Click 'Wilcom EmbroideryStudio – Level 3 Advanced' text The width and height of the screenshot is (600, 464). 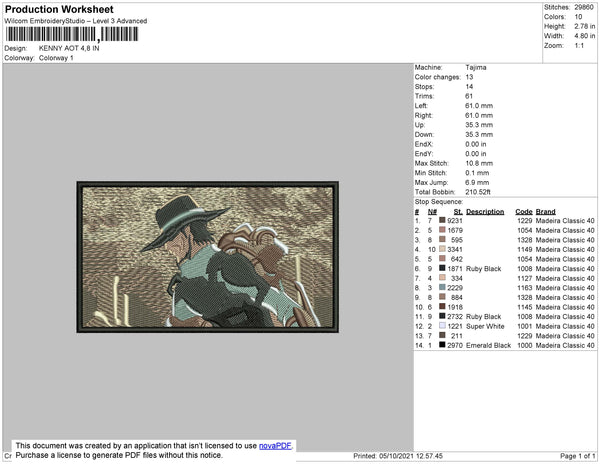pos(76,21)
